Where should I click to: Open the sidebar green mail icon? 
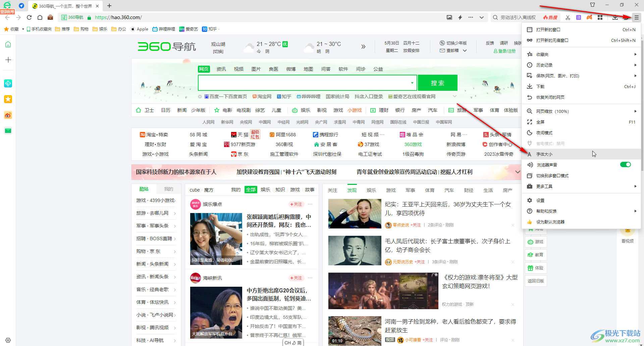coord(8,131)
